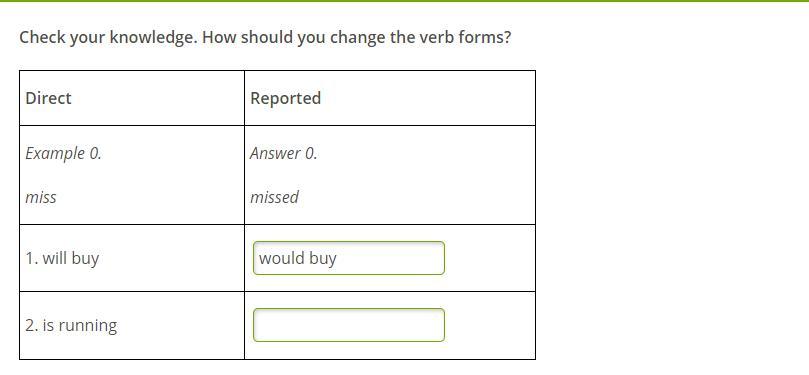Click the "Check your knowledge." heading sentence
This screenshot has height=375, width=809.
[108, 38]
